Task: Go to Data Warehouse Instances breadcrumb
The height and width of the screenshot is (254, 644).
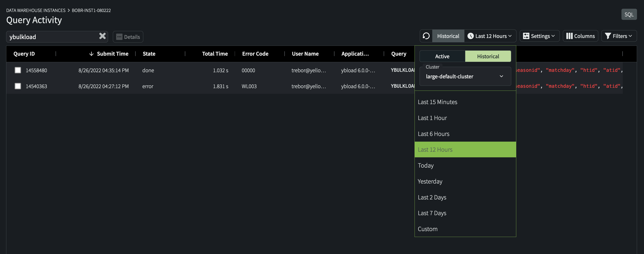Action: [36, 10]
